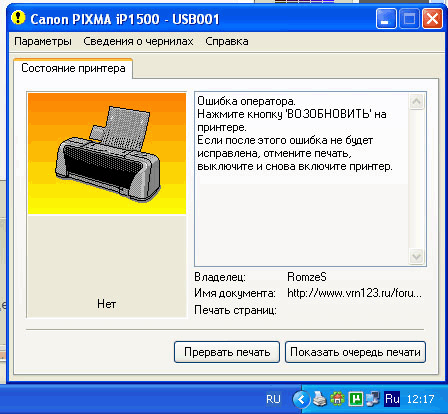Open the RU language bar indicator
The height and width of the screenshot is (414, 448).
[x=273, y=399]
